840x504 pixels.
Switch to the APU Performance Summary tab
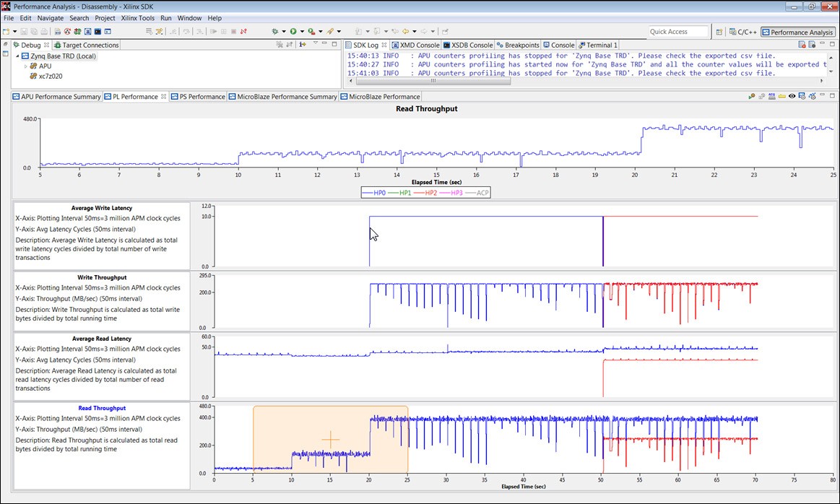[x=57, y=97]
